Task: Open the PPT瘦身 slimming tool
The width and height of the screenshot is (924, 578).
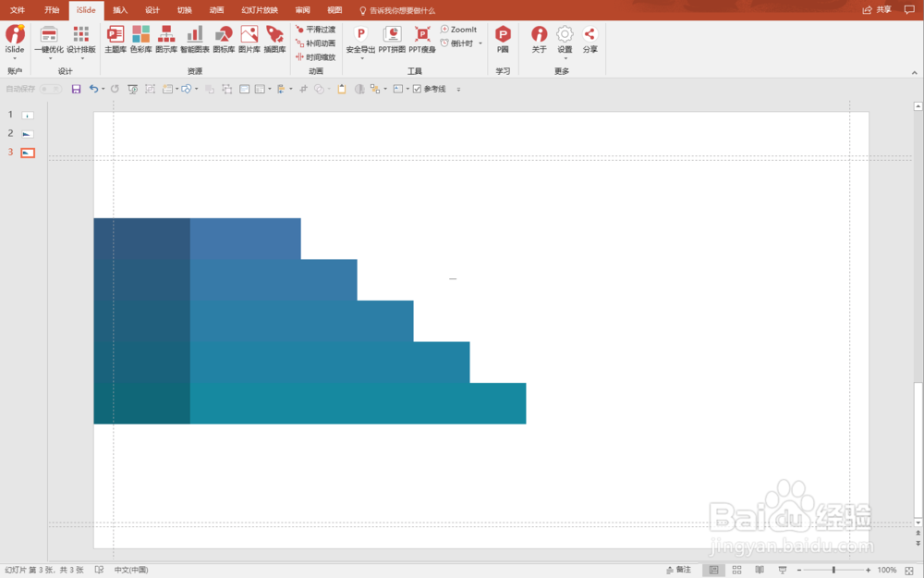Action: 422,39
